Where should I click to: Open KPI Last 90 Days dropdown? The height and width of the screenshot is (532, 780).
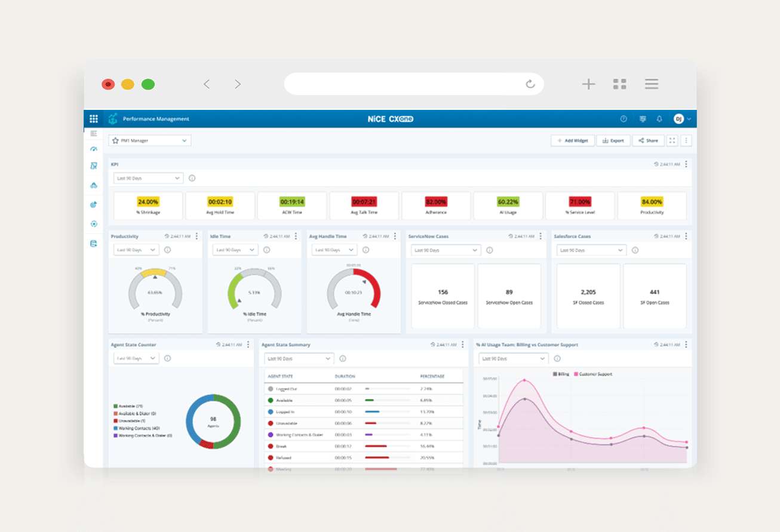(148, 178)
